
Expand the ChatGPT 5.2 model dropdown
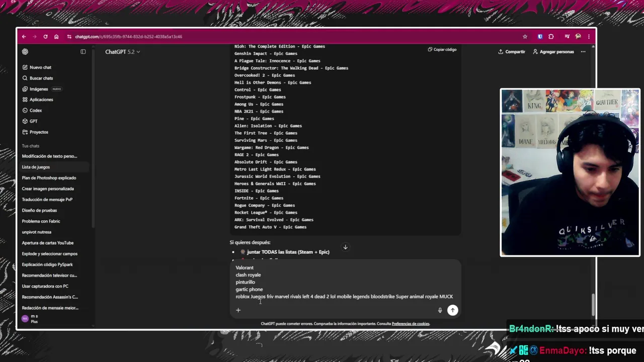122,52
